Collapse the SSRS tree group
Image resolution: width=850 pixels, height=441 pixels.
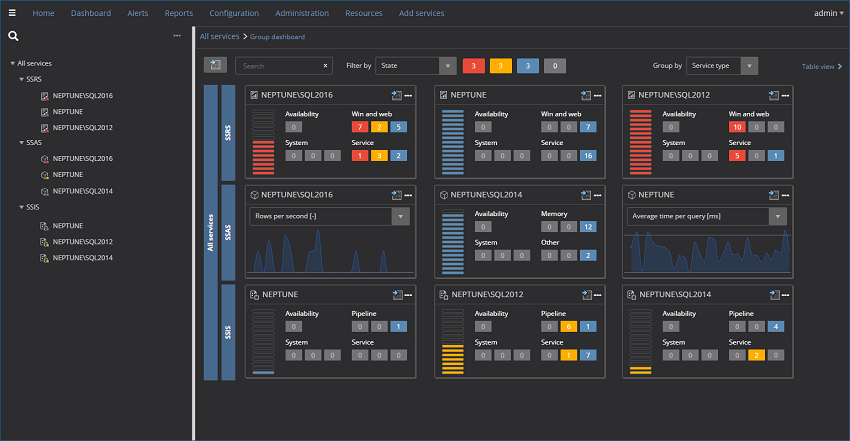22,79
